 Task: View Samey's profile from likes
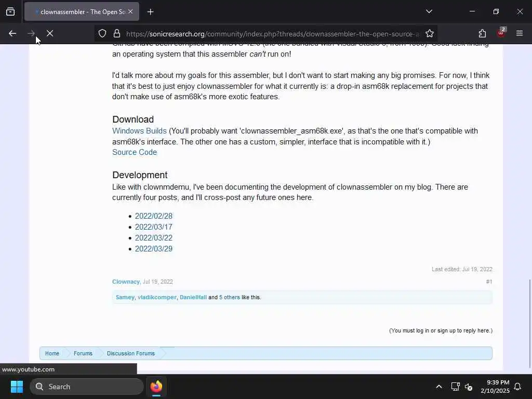(x=125, y=297)
